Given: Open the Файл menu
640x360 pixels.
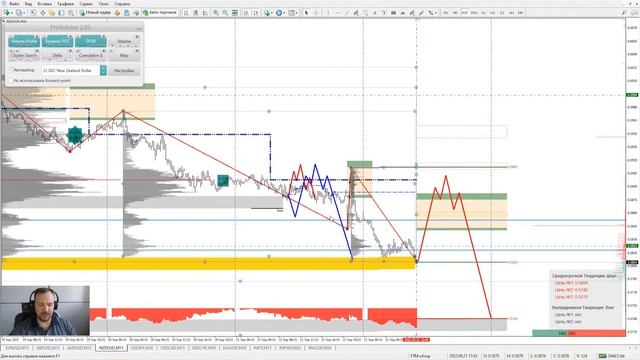Looking at the screenshot, I should point(14,4).
